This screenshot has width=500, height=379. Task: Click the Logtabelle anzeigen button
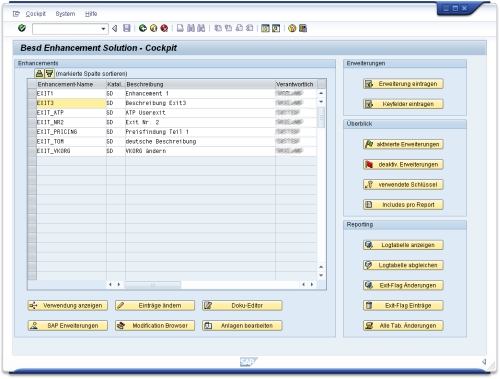(403, 245)
